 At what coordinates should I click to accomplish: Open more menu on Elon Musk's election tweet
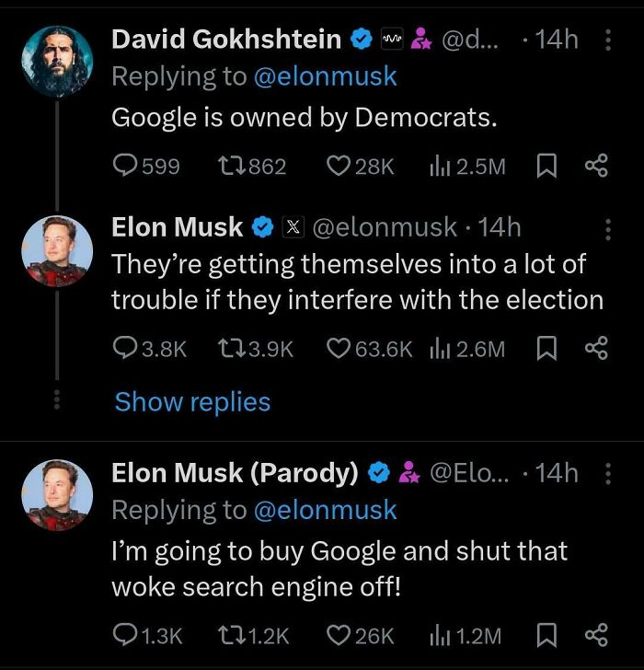pyautogui.click(x=606, y=228)
